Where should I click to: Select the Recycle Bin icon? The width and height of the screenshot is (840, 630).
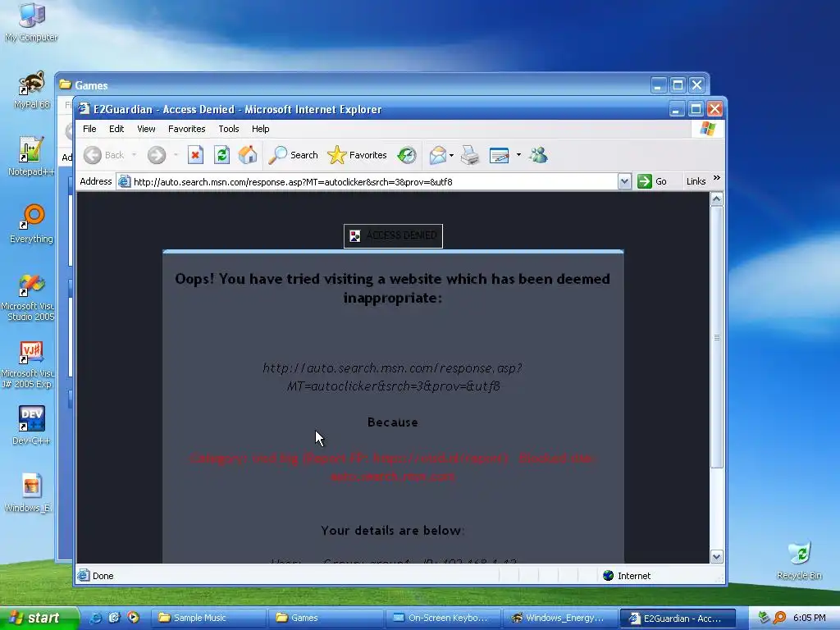point(799,560)
